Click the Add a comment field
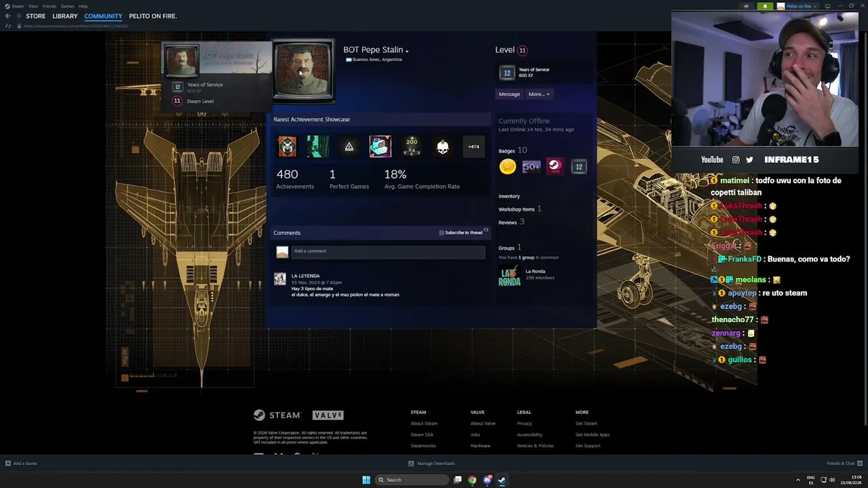This screenshot has width=868, height=488. tap(388, 251)
